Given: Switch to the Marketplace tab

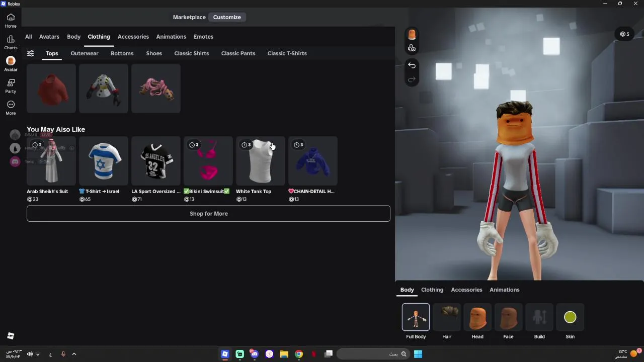Looking at the screenshot, I should [x=189, y=17].
